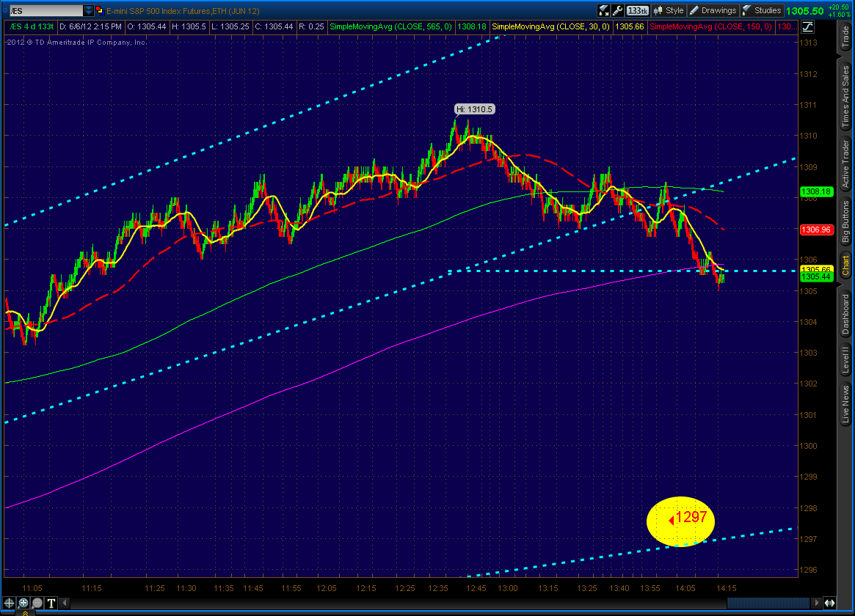Viewport: 855px width, 616px height.
Task: Open the Trade side tab
Action: [845, 37]
